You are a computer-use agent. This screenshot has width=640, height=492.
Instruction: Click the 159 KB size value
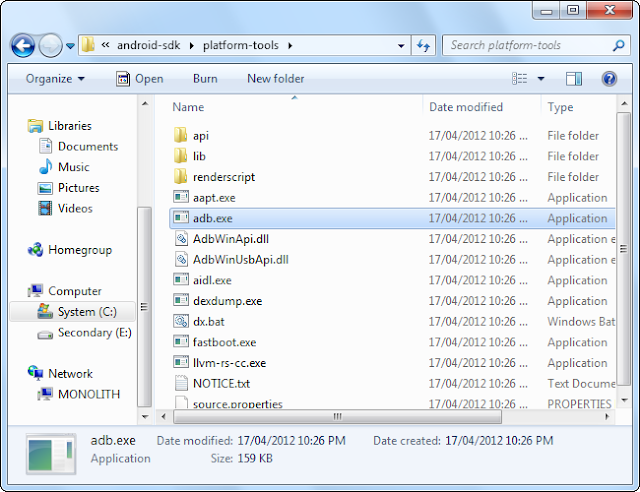[255, 458]
